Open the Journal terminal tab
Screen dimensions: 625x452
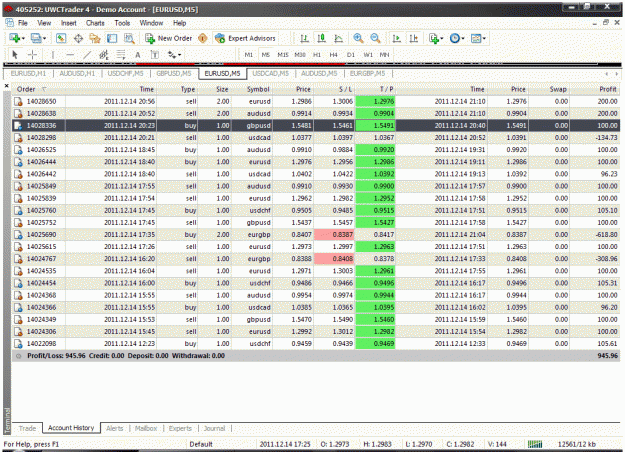[214, 428]
